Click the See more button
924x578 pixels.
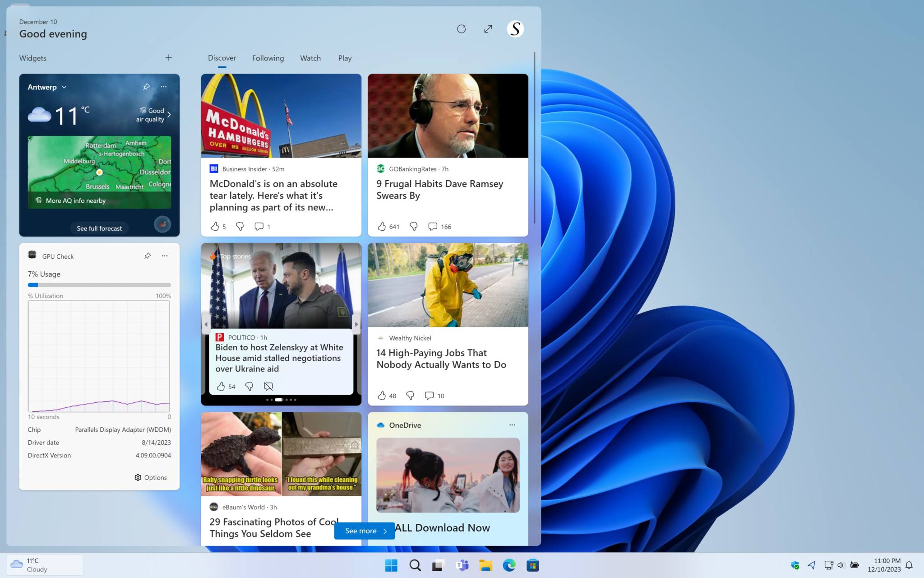(x=364, y=531)
